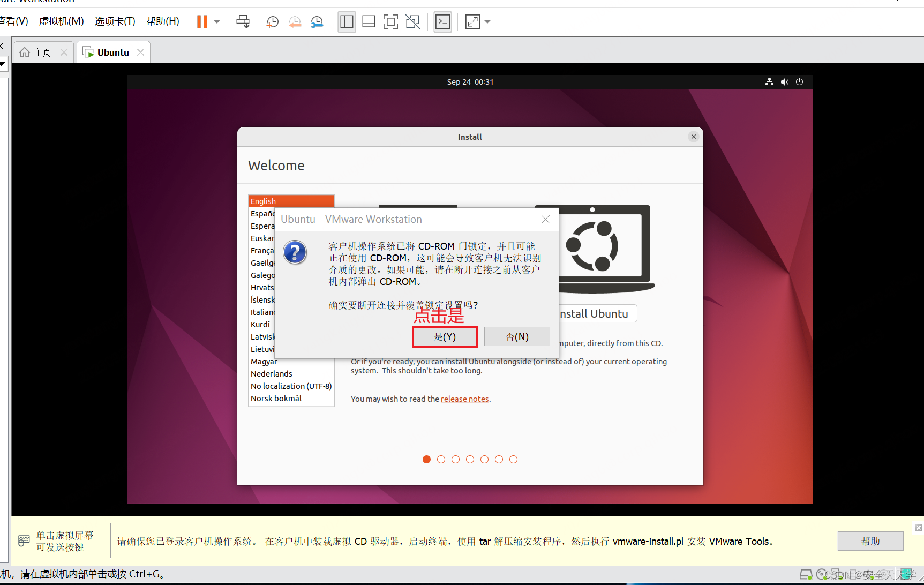The height and width of the screenshot is (585, 924).
Task: Close the 主页 tab
Action: [64, 52]
